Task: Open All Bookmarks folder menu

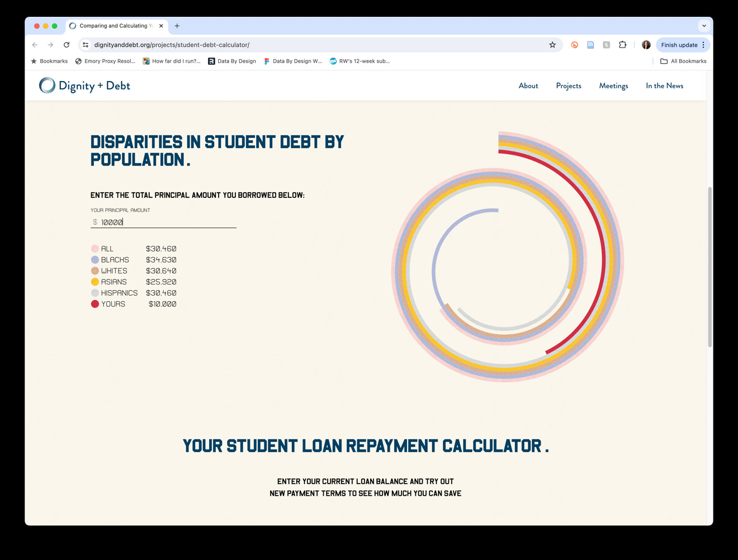Action: (683, 61)
